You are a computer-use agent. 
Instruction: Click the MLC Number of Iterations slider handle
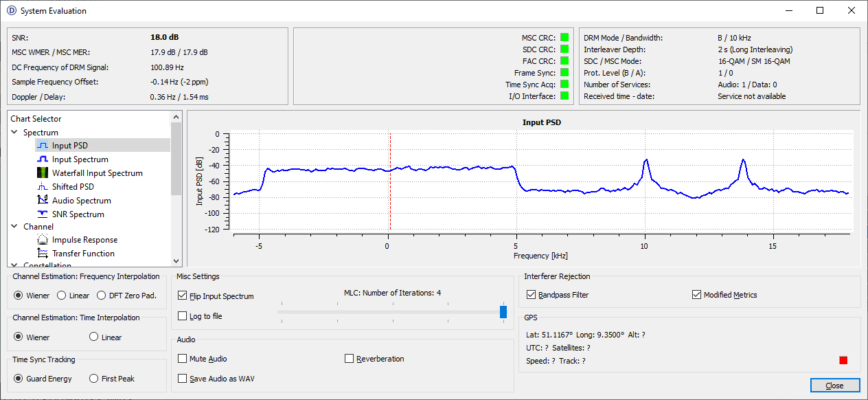(x=503, y=312)
